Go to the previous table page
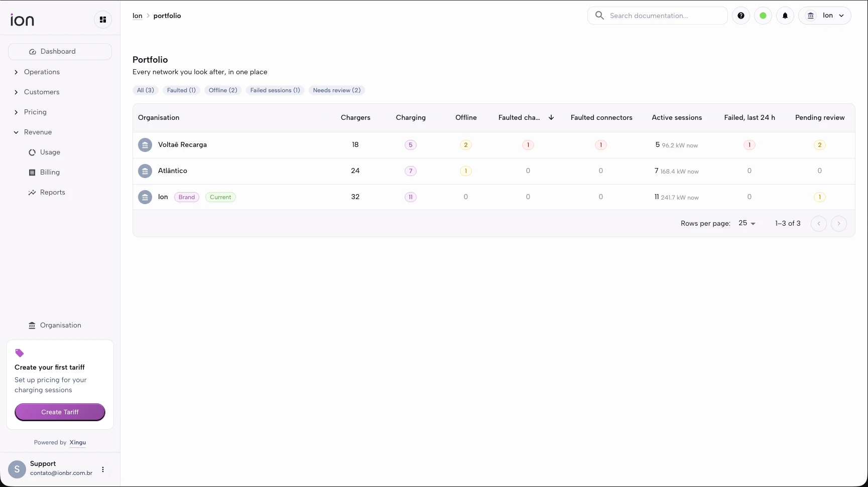Image resolution: width=868 pixels, height=487 pixels. click(819, 223)
